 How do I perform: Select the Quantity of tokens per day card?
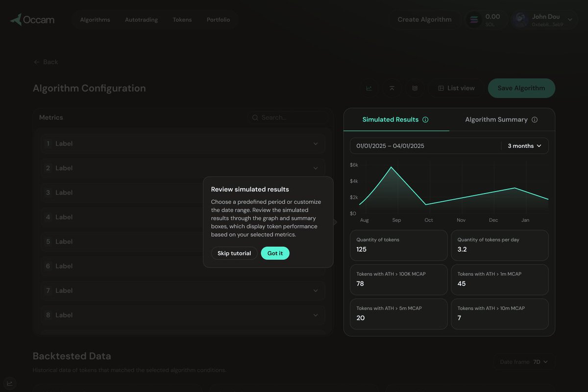(x=500, y=245)
